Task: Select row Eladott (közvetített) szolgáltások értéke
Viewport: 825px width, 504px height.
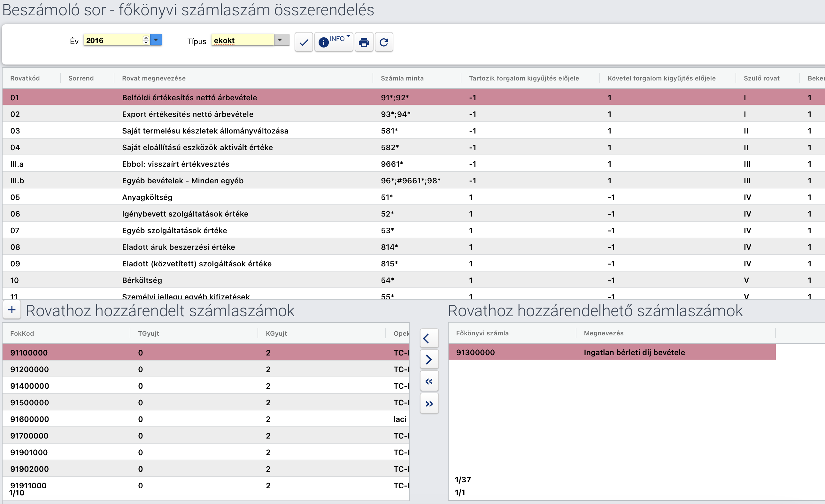Action: click(413, 263)
